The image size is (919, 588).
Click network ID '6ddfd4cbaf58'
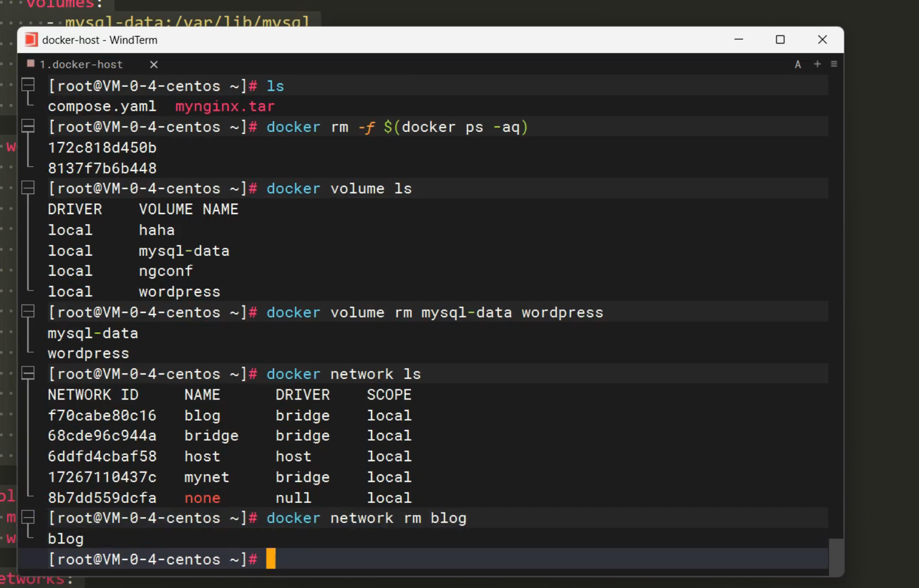(102, 456)
